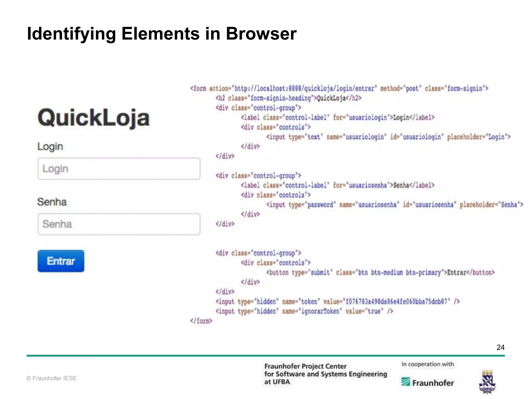The height and width of the screenshot is (399, 532).
Task: Click the input type text usuariologin line
Action: [x=388, y=137]
